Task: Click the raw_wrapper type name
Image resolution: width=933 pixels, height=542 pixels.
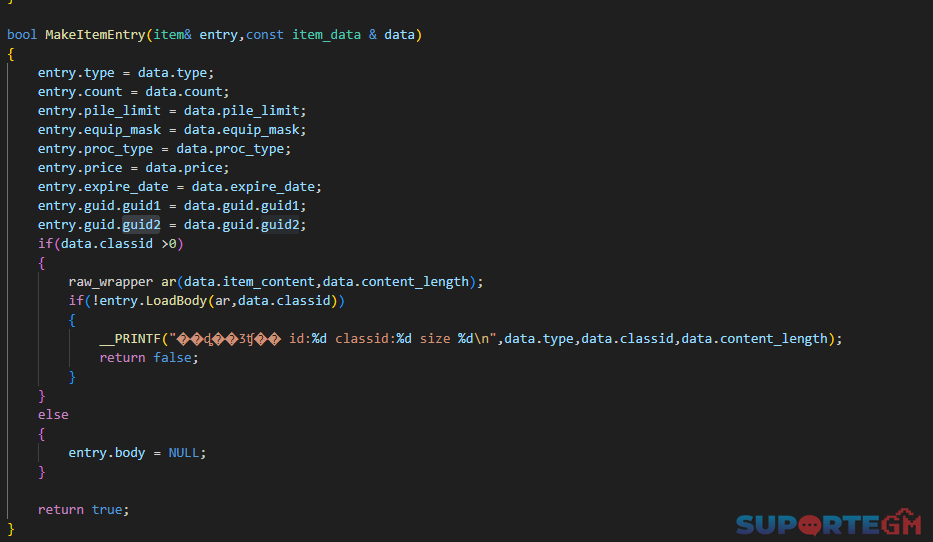Action: tap(111, 281)
